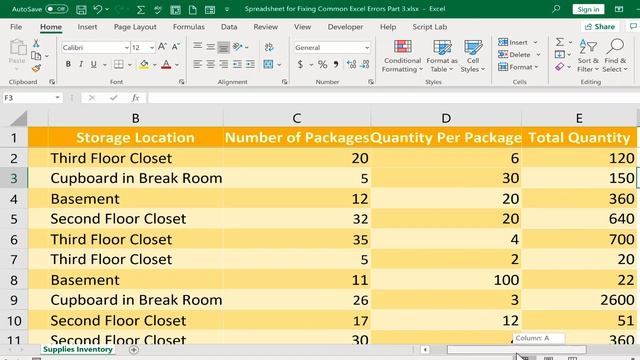Click the search magnifier in title bar
The height and width of the screenshot is (360, 640).
(556, 9)
